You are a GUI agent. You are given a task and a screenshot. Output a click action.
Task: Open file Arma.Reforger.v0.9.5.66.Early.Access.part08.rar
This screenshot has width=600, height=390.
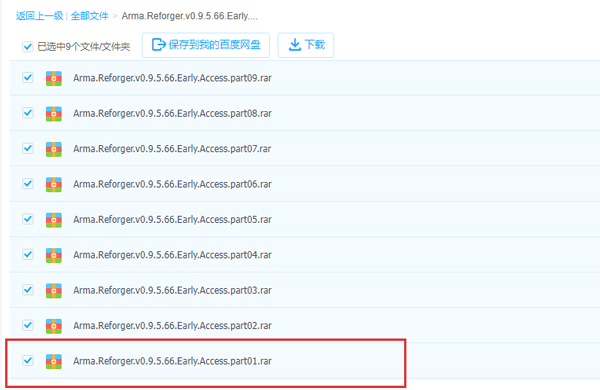[x=173, y=114]
